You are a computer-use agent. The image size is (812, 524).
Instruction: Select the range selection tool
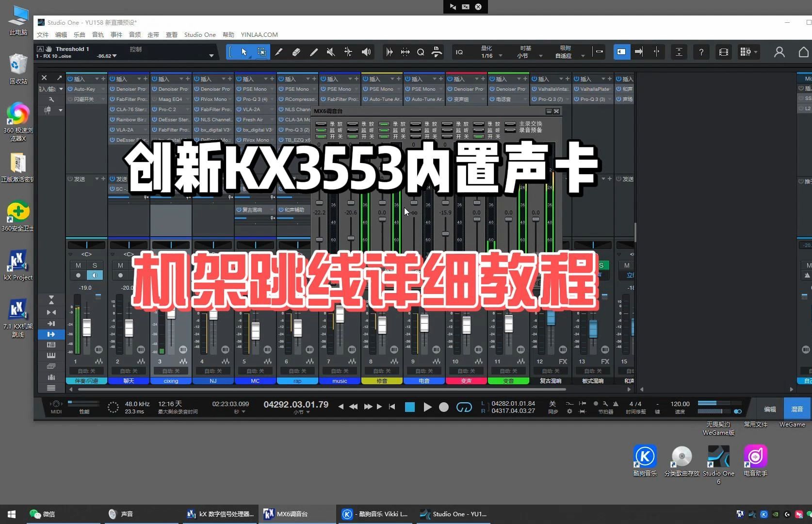pyautogui.click(x=261, y=52)
